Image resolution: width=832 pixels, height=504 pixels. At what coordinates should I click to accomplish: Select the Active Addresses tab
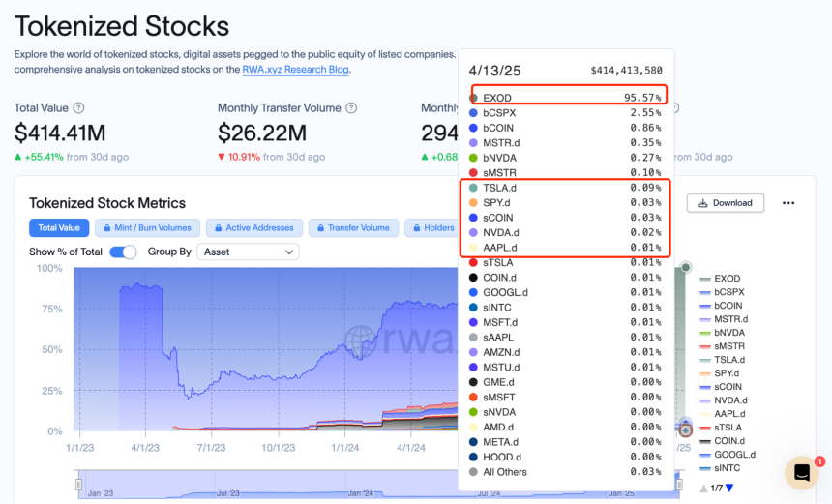(254, 228)
